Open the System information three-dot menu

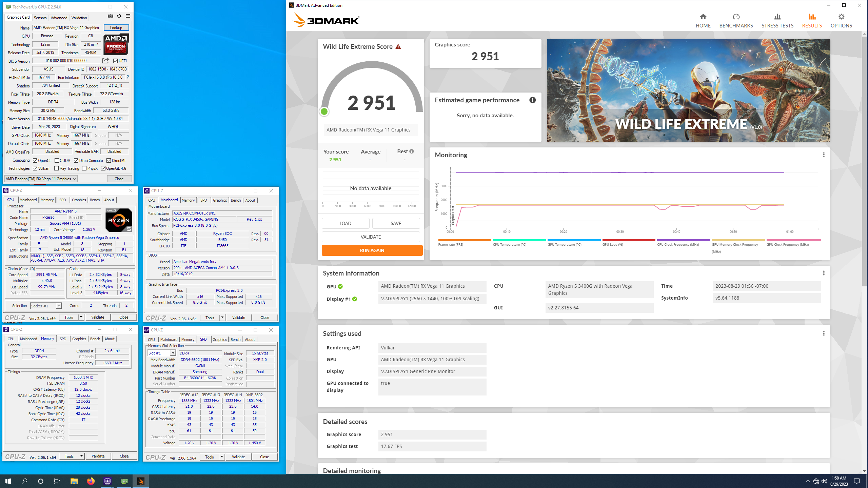[824, 273]
